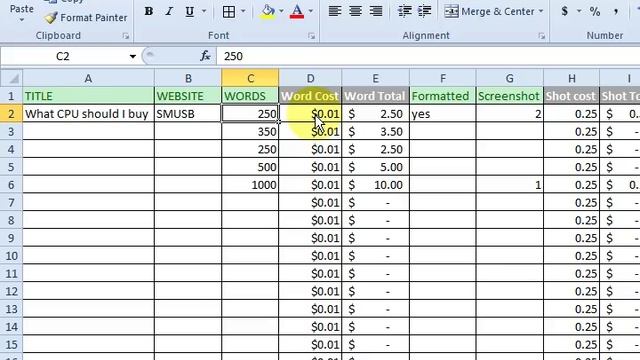
Task: Click the TITLE header cell
Action: 88,96
